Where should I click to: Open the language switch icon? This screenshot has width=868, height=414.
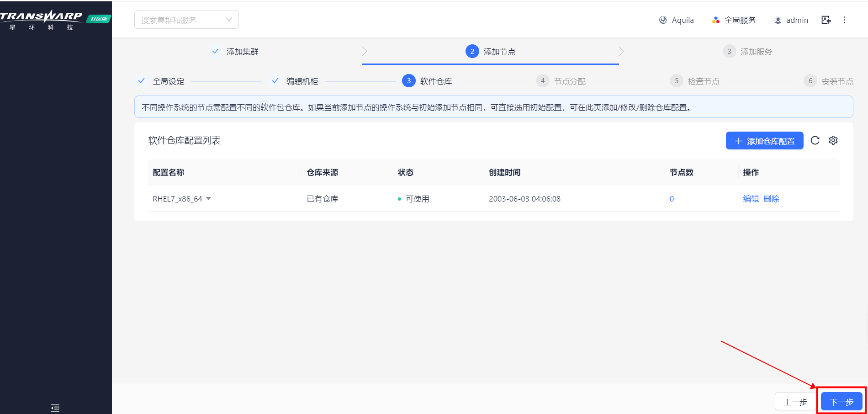click(x=826, y=20)
